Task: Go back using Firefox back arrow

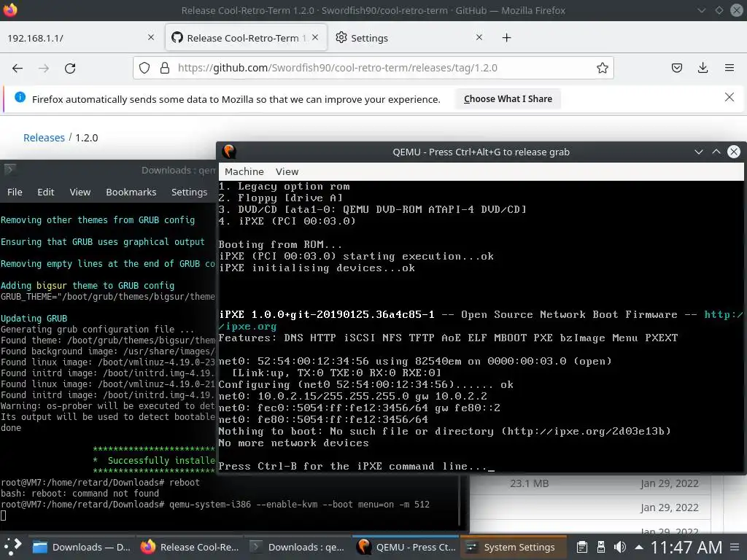Action: point(18,68)
